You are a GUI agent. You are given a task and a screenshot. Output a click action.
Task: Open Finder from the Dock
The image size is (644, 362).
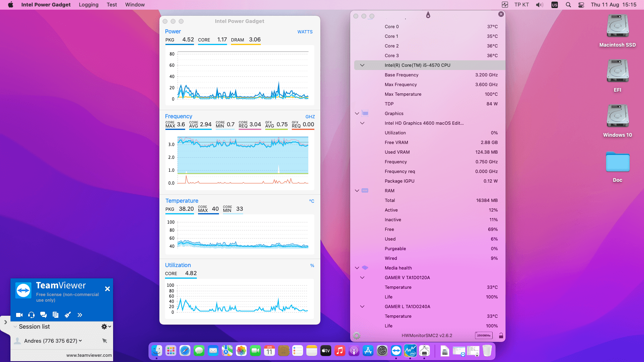157,351
